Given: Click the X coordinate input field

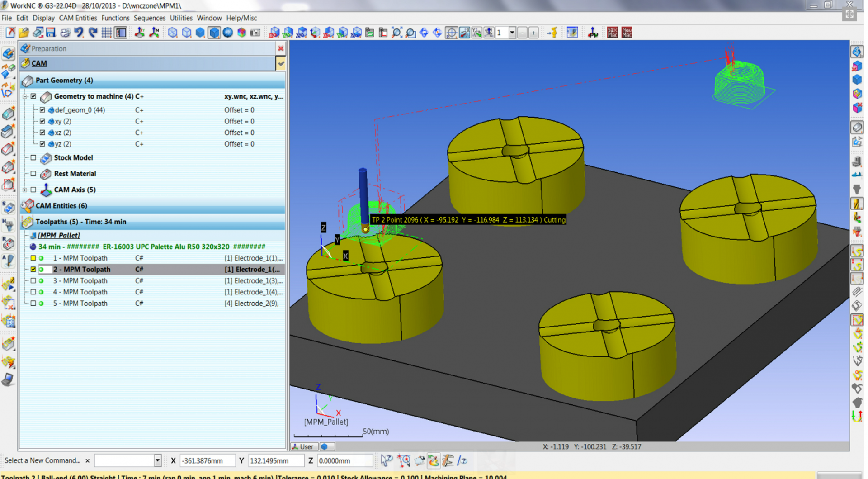Looking at the screenshot, I should [207, 460].
